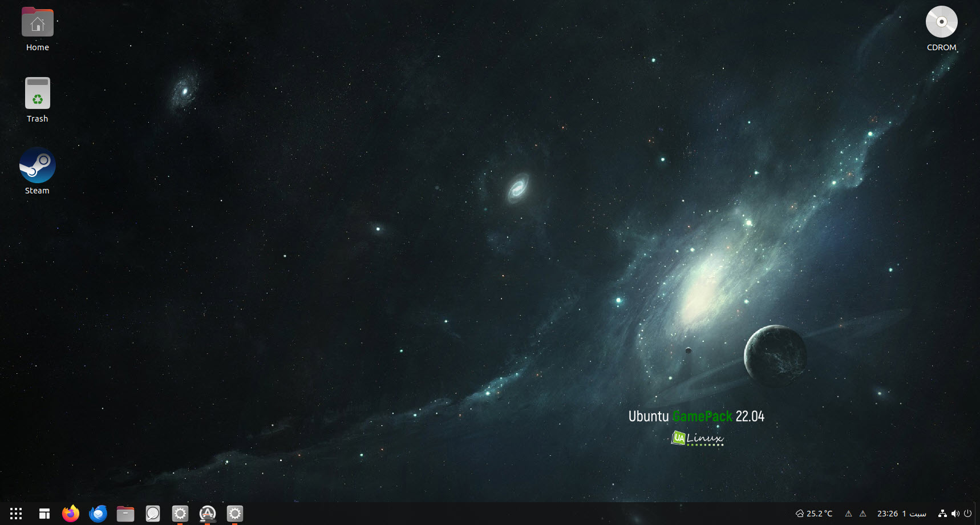Screen dimensions: 980x525
Task: Open the CDROM desktop icon
Action: pos(941,22)
